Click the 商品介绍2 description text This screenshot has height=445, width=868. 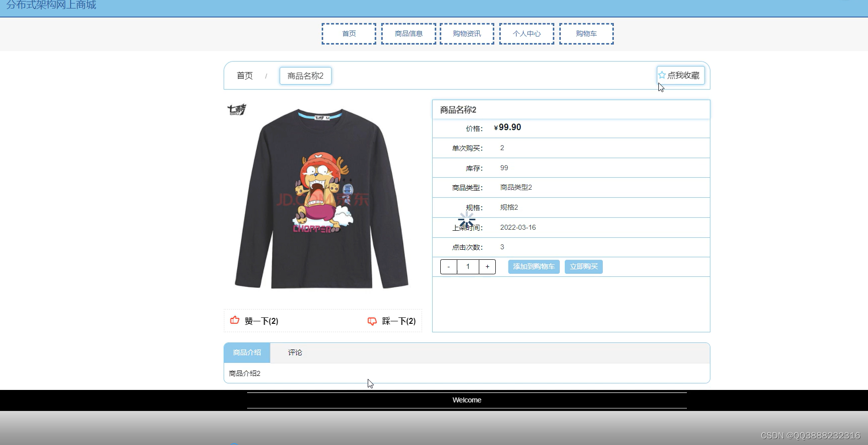pyautogui.click(x=245, y=373)
